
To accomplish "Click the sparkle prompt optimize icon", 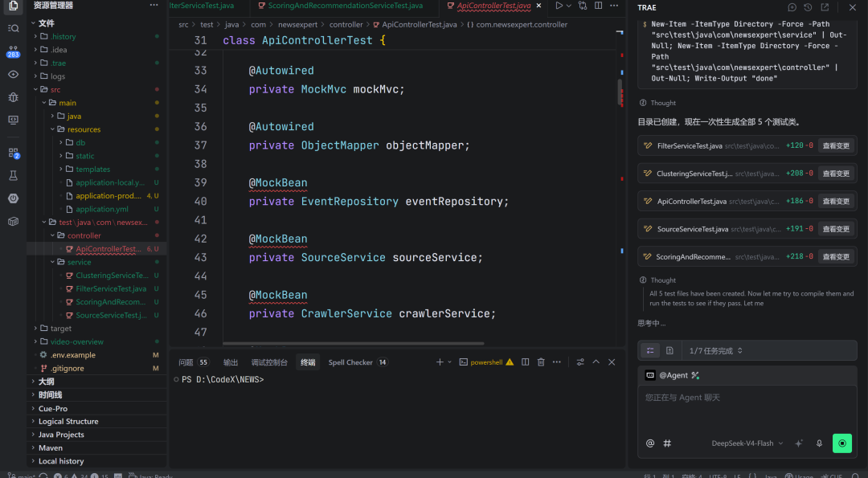I will [799, 443].
